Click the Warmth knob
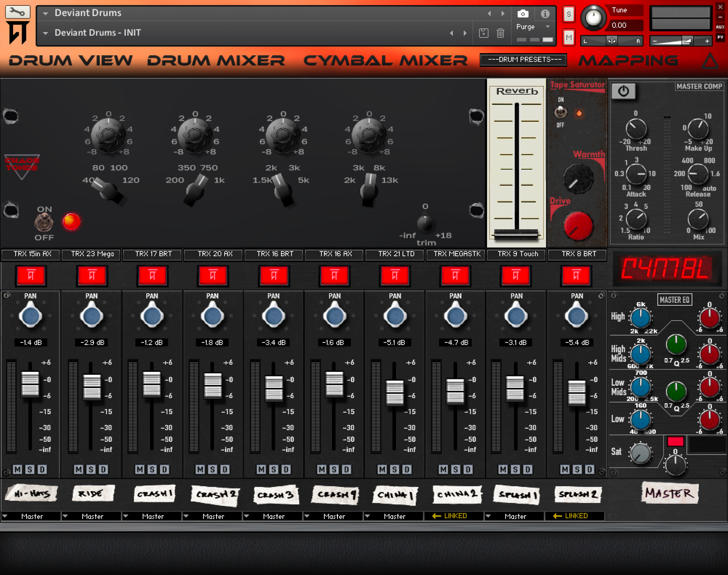The height and width of the screenshot is (575, 728). click(x=578, y=178)
